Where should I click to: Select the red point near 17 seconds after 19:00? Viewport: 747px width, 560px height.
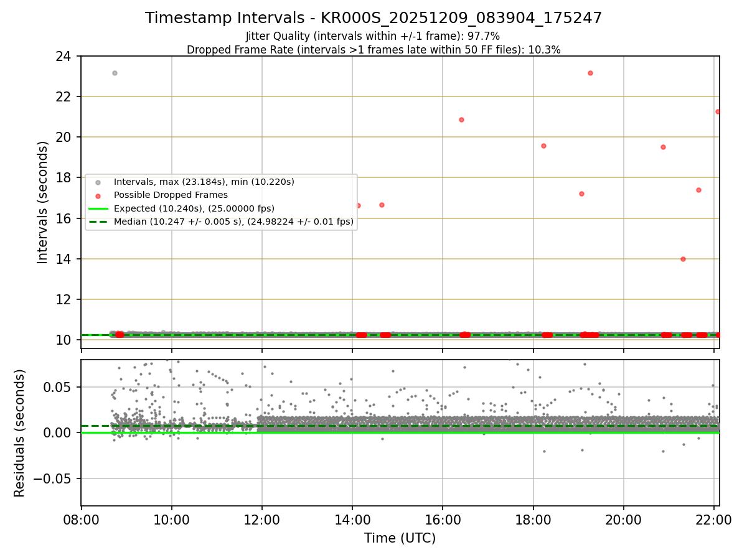(581, 194)
